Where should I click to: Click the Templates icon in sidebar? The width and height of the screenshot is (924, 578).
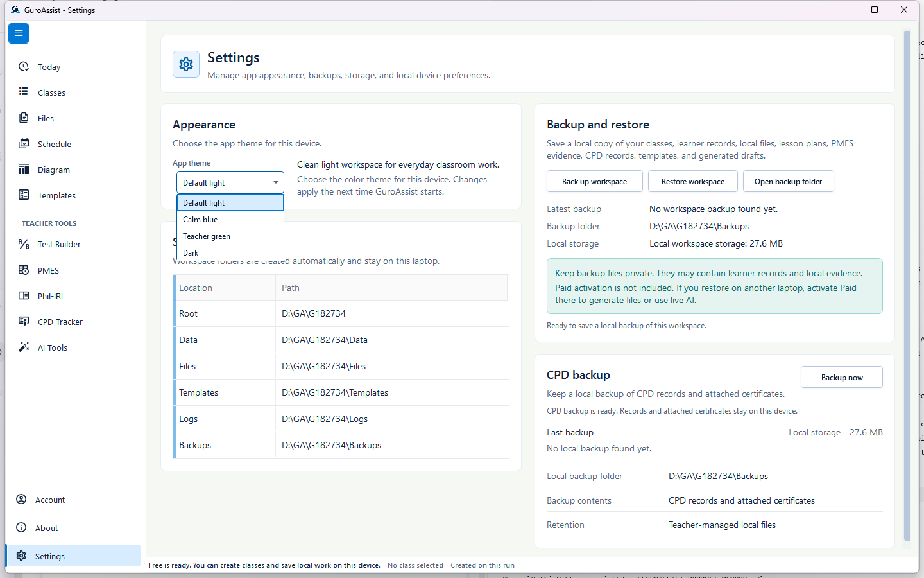tap(24, 195)
